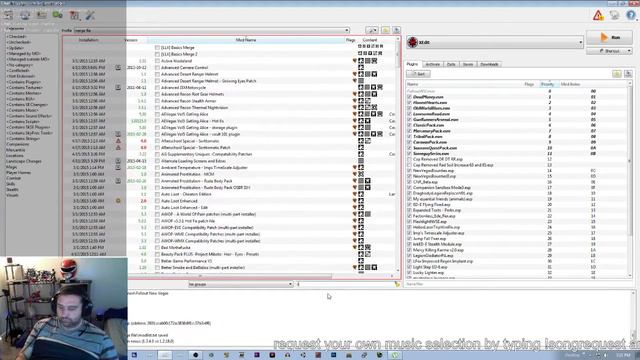This screenshot has width=640, height=360.
Task: Switch to the Data tab
Action: [451, 64]
